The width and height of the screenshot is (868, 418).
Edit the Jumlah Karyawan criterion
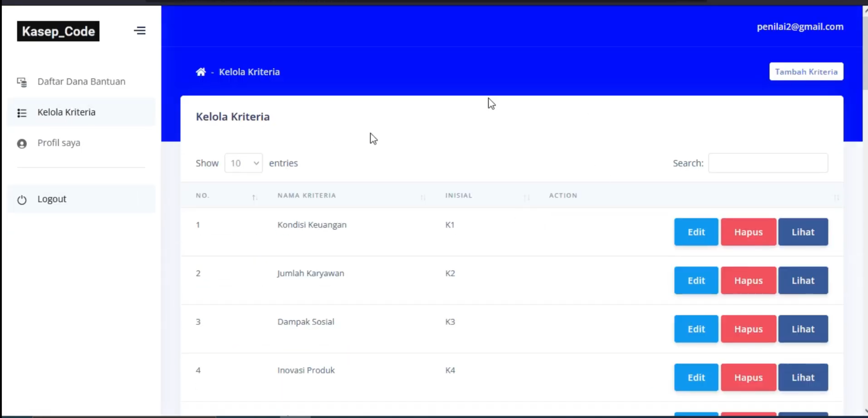pos(696,280)
